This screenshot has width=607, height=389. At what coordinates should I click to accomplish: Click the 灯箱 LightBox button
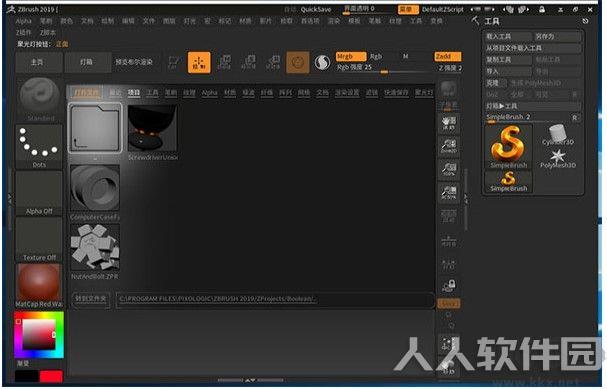coord(86,62)
